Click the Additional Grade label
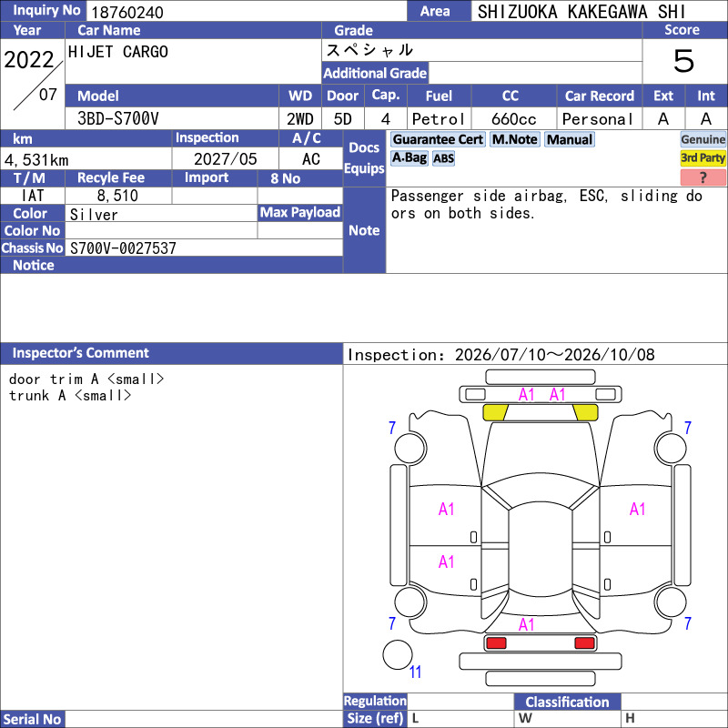The width and height of the screenshot is (728, 728). [x=375, y=73]
